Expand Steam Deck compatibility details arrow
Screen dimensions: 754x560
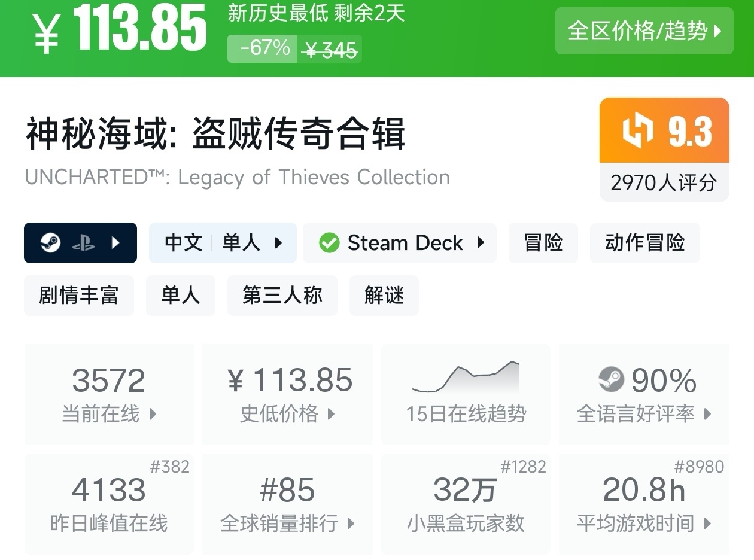pyautogui.click(x=480, y=243)
